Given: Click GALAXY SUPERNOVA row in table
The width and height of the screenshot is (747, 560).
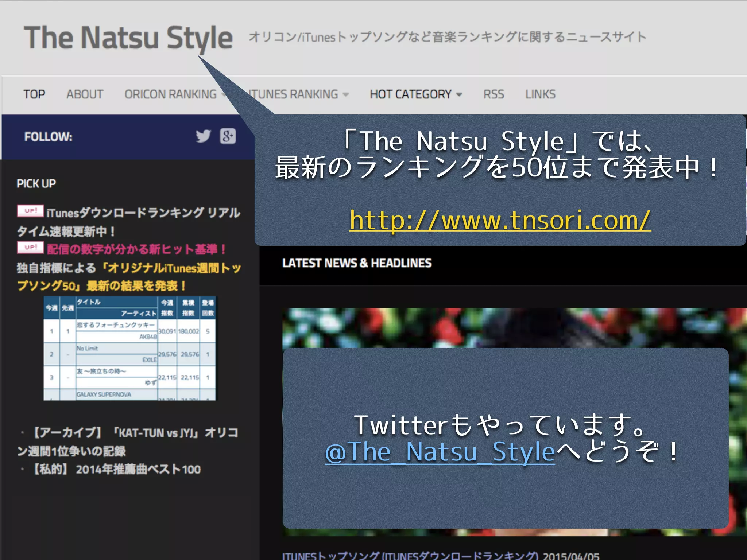Looking at the screenshot, I should (x=129, y=395).
